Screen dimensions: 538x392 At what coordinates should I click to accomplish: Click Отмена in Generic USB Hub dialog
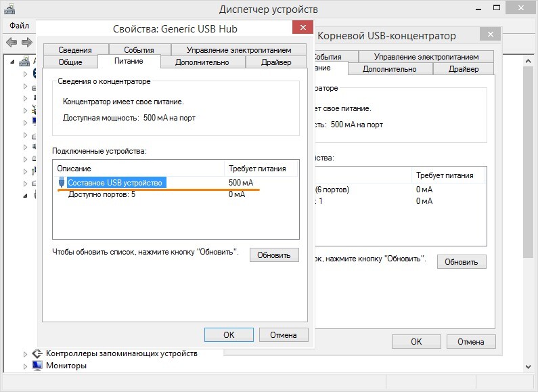tap(284, 334)
